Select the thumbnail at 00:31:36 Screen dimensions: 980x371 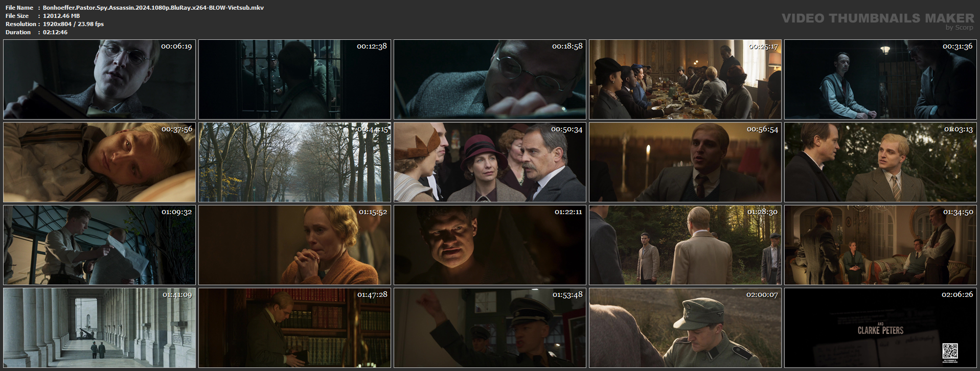[880, 80]
